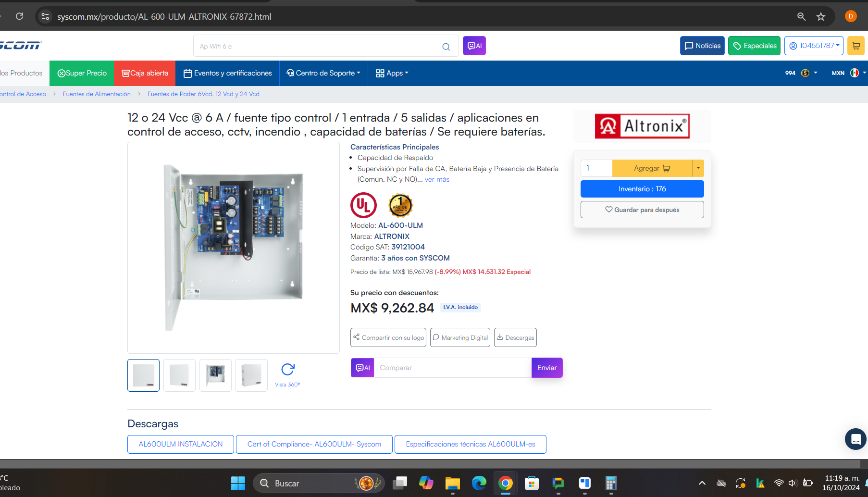Click the Altronix brand logo
The width and height of the screenshot is (868, 497).
tap(642, 126)
